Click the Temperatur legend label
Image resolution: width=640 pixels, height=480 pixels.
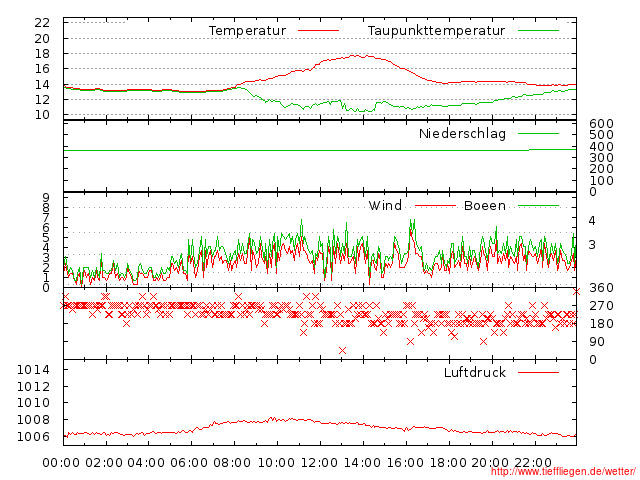point(247,31)
